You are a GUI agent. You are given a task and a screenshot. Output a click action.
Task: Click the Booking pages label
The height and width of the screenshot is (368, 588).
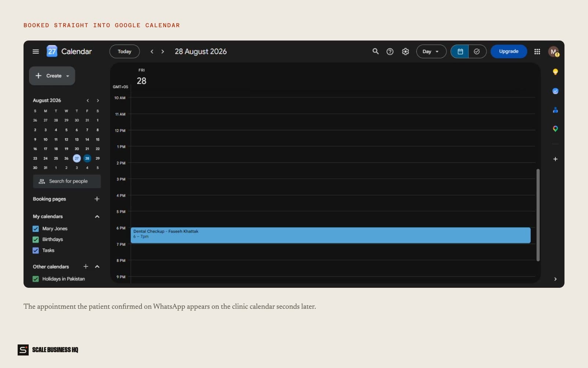click(x=49, y=199)
